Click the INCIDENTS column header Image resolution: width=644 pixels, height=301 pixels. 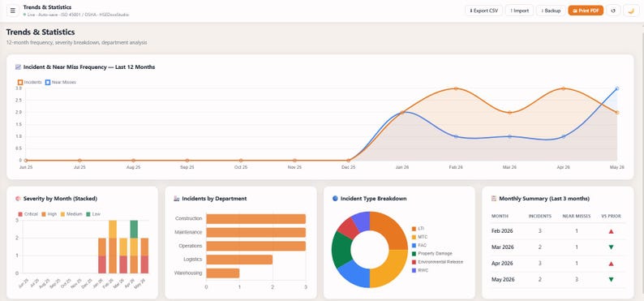coord(539,216)
